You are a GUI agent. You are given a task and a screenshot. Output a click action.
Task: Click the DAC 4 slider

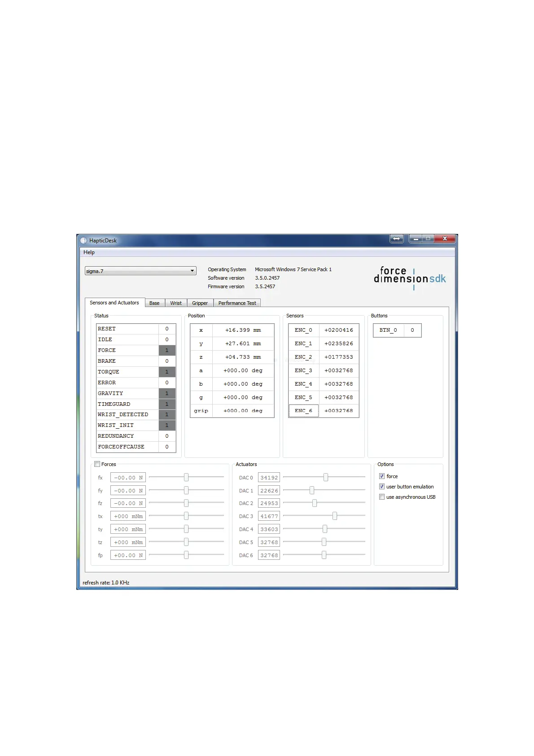(x=324, y=529)
